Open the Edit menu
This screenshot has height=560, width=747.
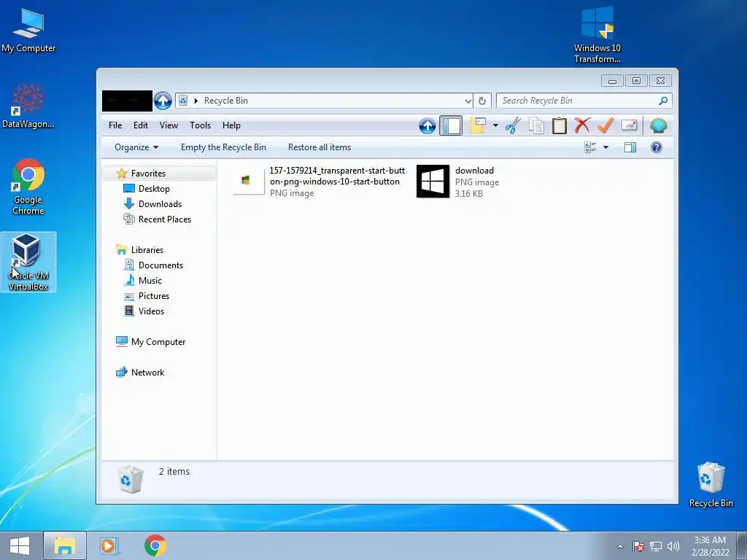tap(141, 125)
